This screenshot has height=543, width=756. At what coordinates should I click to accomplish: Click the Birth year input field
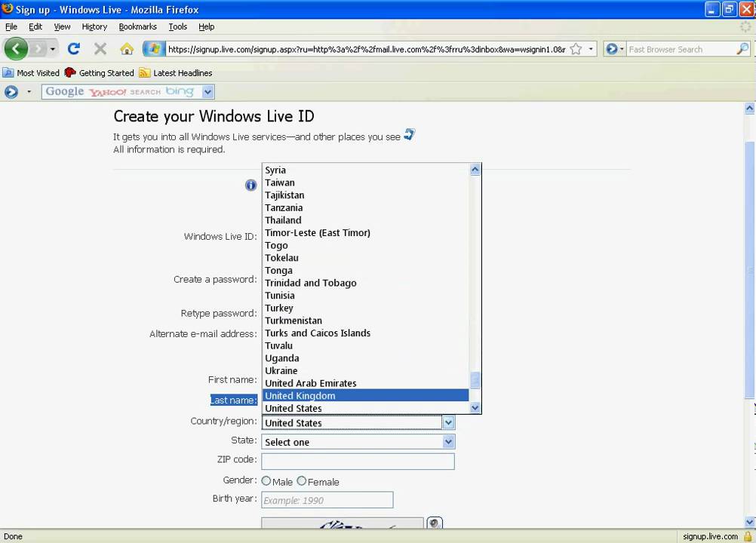point(327,500)
